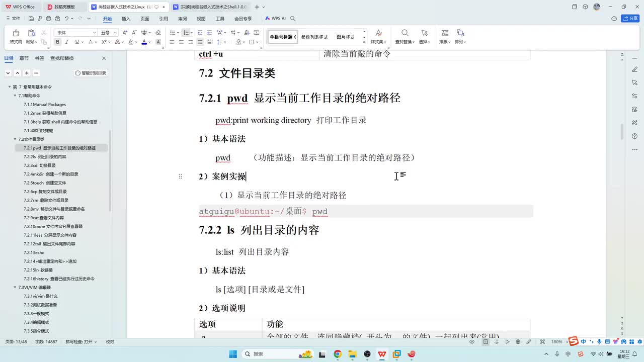Switch navigation pane to 书签 tab
This screenshot has width=644, height=362.
tap(39, 58)
